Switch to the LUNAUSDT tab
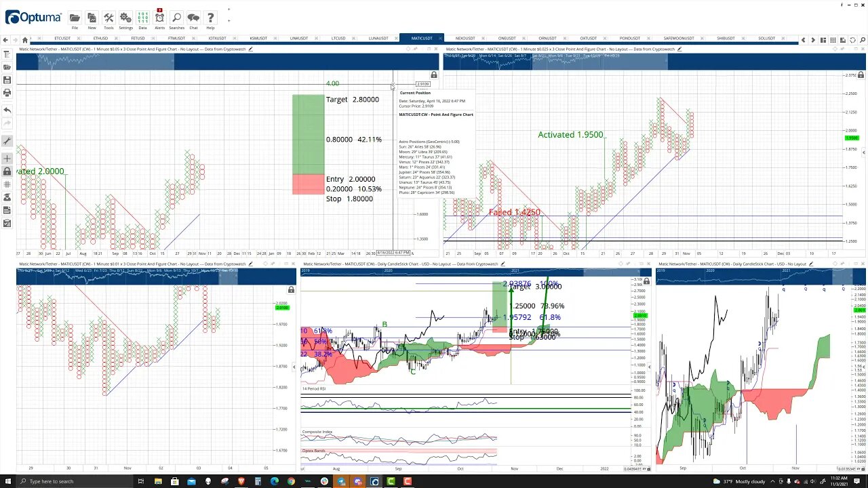 coord(378,38)
